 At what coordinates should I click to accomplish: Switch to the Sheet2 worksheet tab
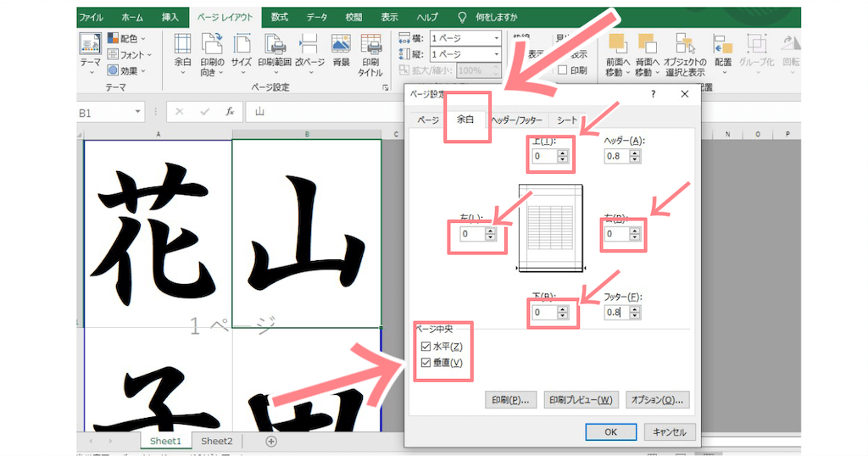pyautogui.click(x=216, y=441)
